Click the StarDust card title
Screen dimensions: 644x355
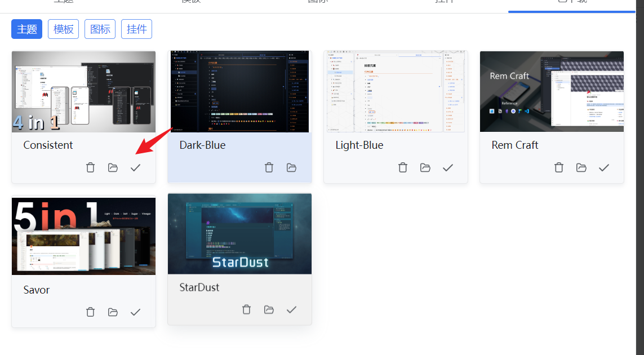point(199,287)
